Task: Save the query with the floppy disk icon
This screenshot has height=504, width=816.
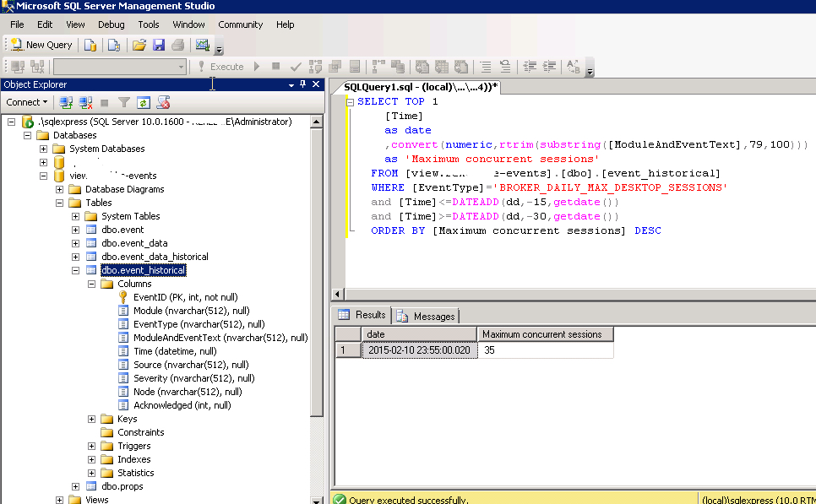Action: [x=159, y=46]
